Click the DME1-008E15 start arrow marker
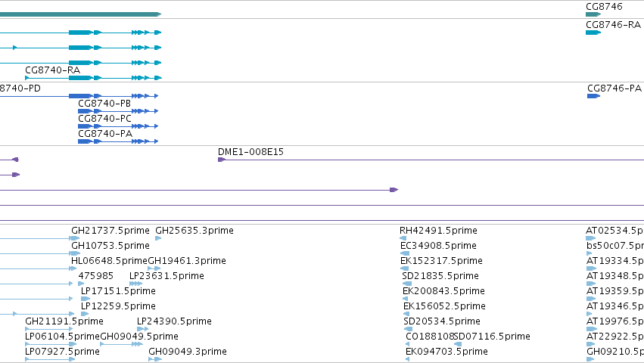The width and height of the screenshot is (644, 363). pos(222,160)
